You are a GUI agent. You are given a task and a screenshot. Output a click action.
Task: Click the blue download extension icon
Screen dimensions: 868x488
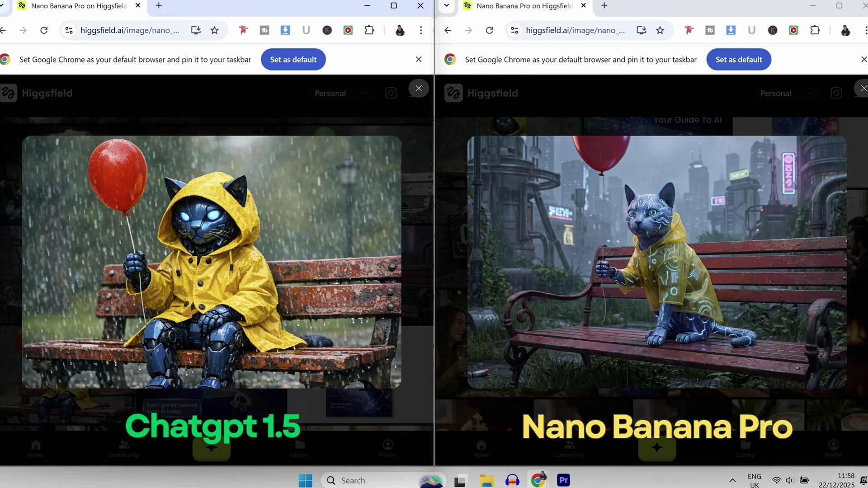pyautogui.click(x=285, y=30)
